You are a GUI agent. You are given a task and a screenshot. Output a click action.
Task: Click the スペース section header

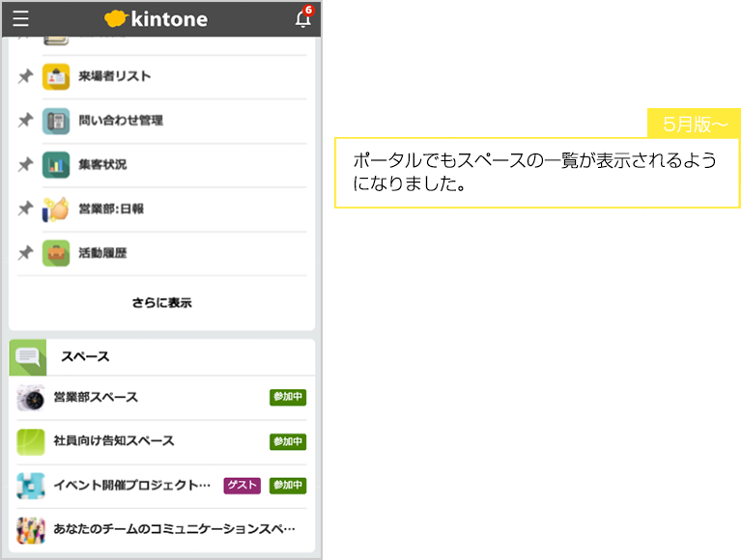click(x=162, y=357)
